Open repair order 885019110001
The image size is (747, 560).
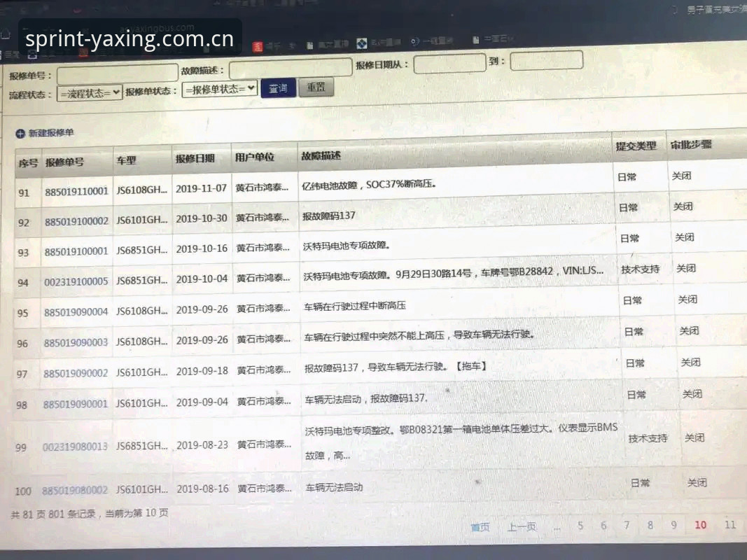pos(76,191)
